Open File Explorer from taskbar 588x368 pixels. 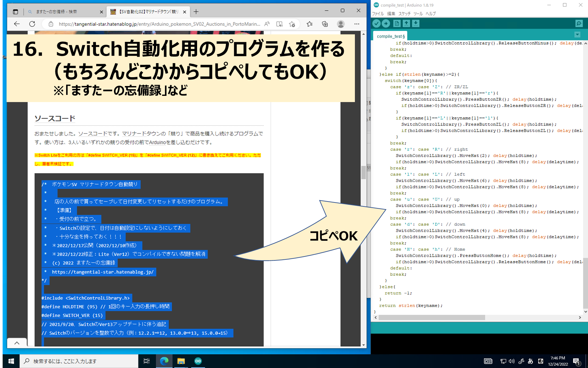181,361
